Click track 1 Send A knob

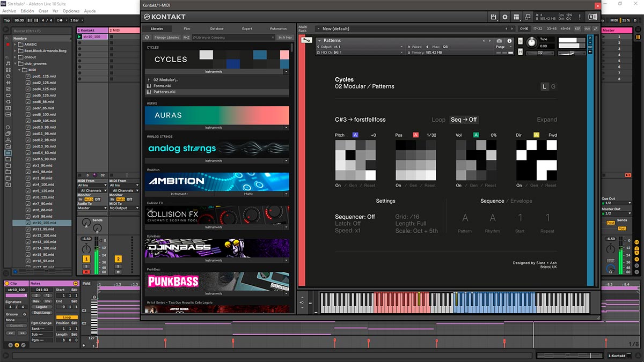(86, 223)
